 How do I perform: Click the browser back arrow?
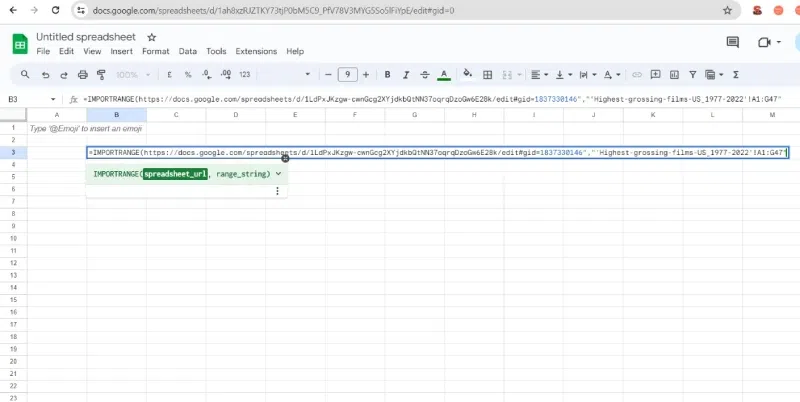[13, 10]
